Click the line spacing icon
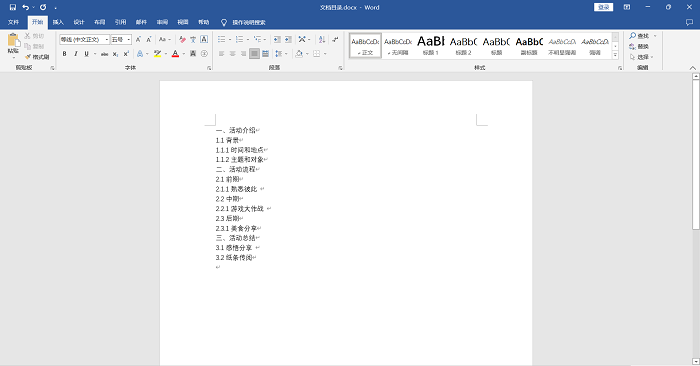The width and height of the screenshot is (700, 366). click(279, 54)
